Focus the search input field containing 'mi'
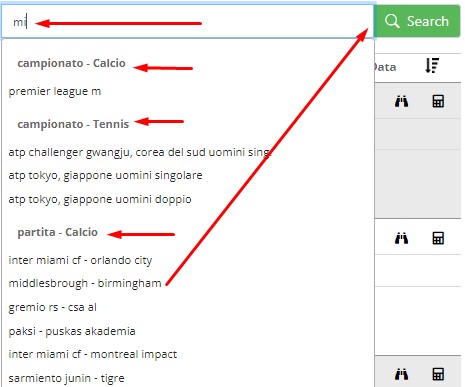Image resolution: width=465 pixels, height=387 pixels. pyautogui.click(x=188, y=21)
